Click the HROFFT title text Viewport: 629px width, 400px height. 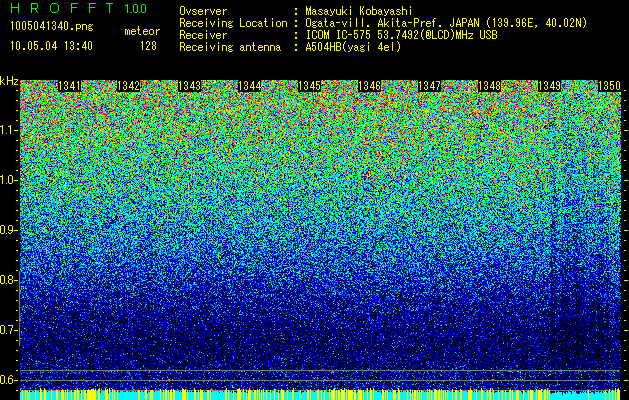62,8
